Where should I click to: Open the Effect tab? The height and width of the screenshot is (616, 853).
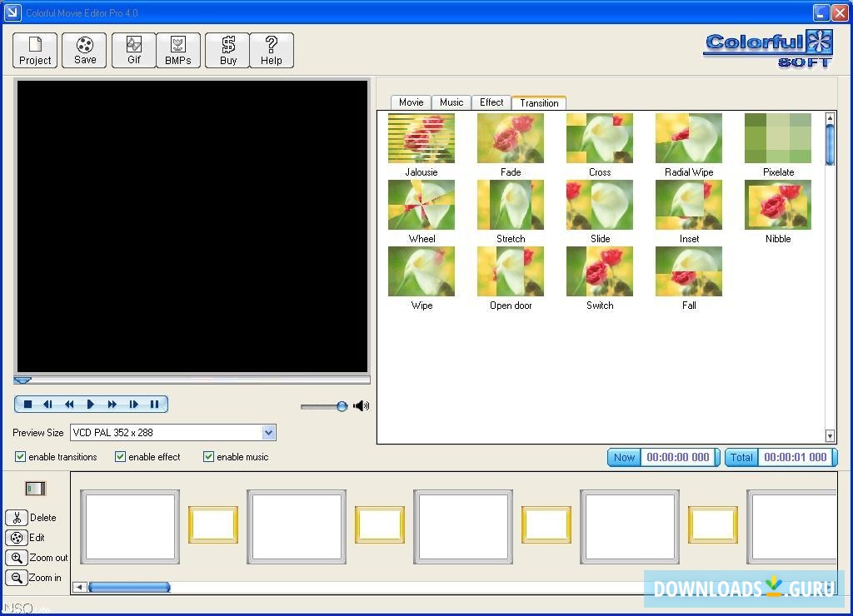(491, 102)
